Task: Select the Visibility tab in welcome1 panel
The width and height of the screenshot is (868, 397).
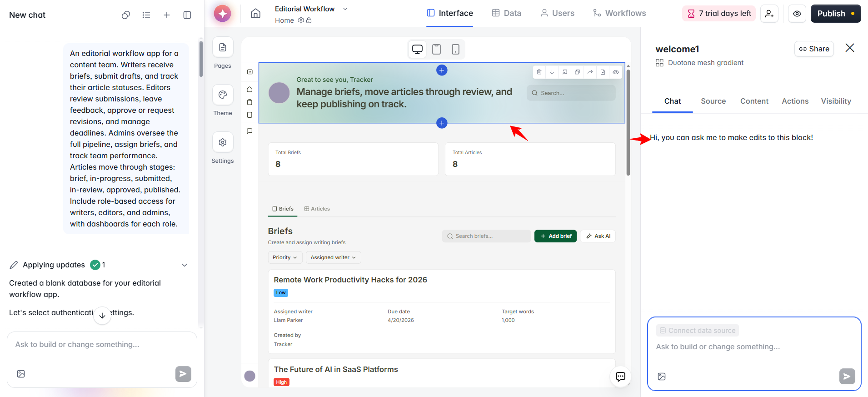Action: pyautogui.click(x=836, y=101)
